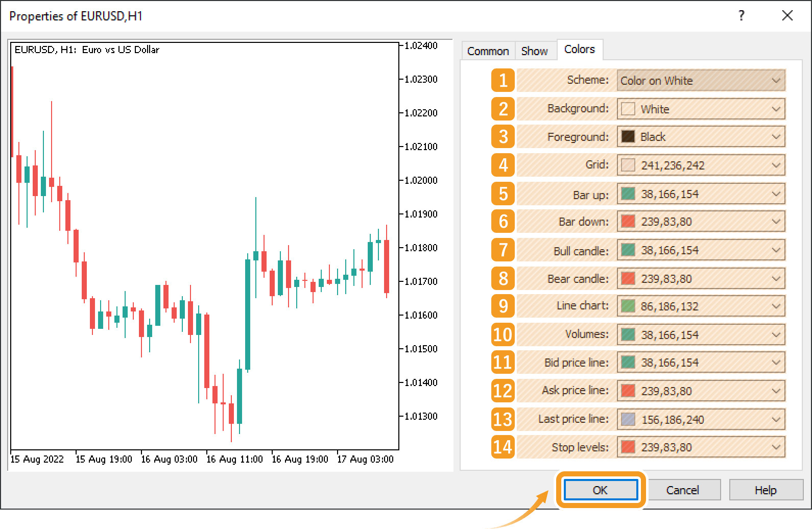Open the Grid color dropdown arrow

point(776,165)
